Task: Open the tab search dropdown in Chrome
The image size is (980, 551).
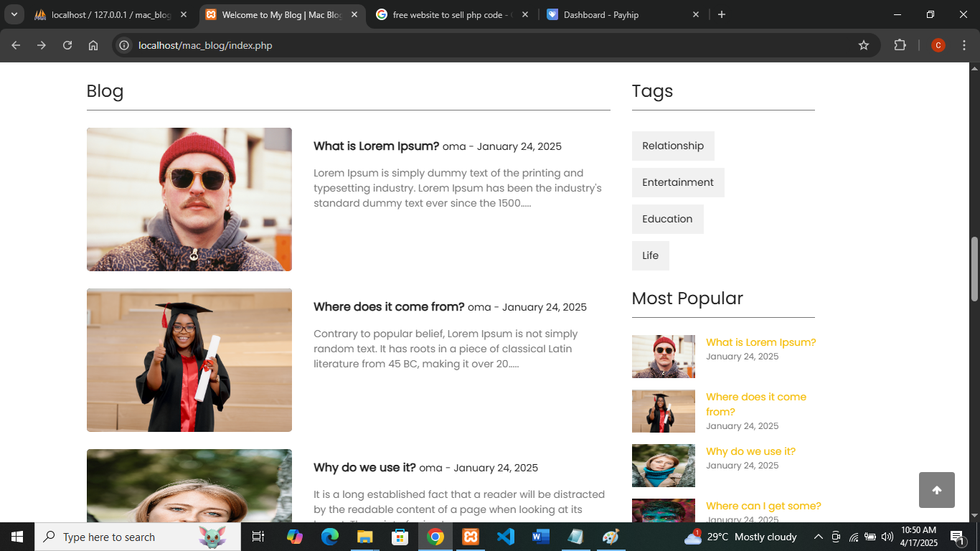Action: 14,14
